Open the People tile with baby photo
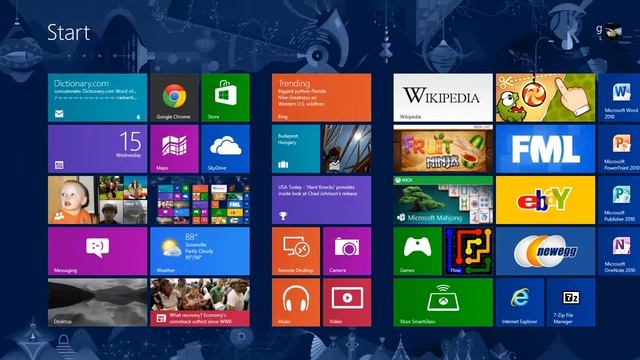 point(98,200)
